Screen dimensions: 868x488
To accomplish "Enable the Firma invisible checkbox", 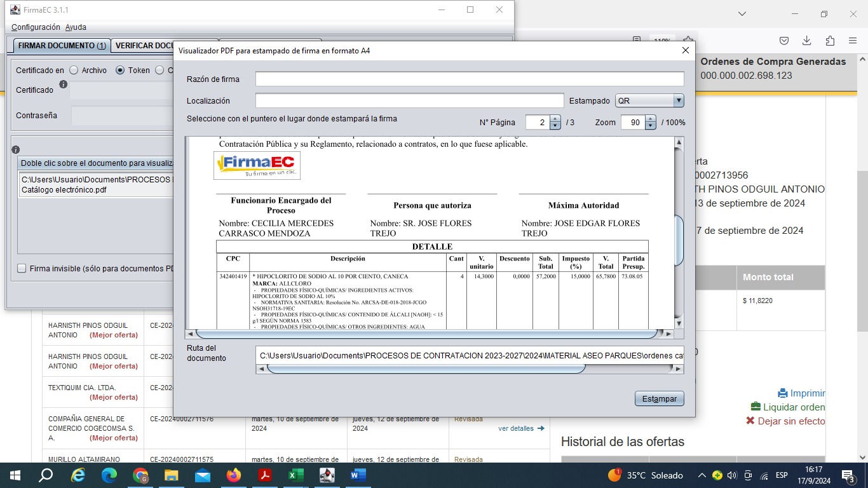I will [x=22, y=269].
